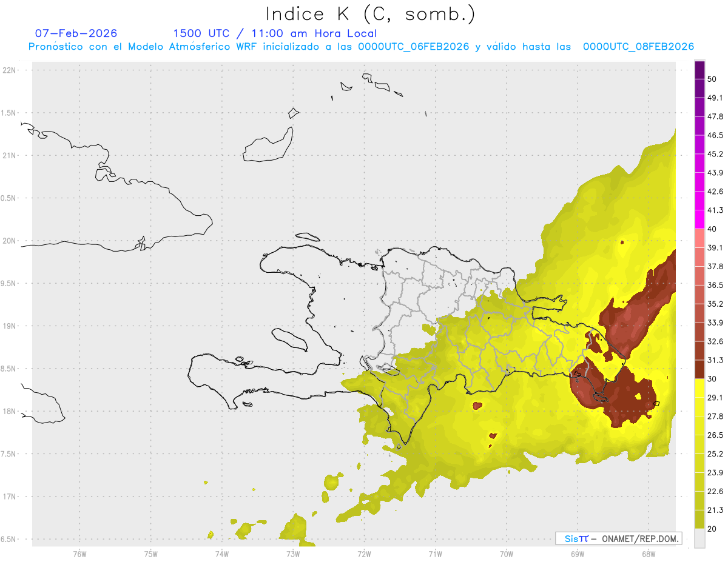Viewport: 728px width, 562px height.
Task: Click the colorbar value 45.2
Action: coord(715,154)
